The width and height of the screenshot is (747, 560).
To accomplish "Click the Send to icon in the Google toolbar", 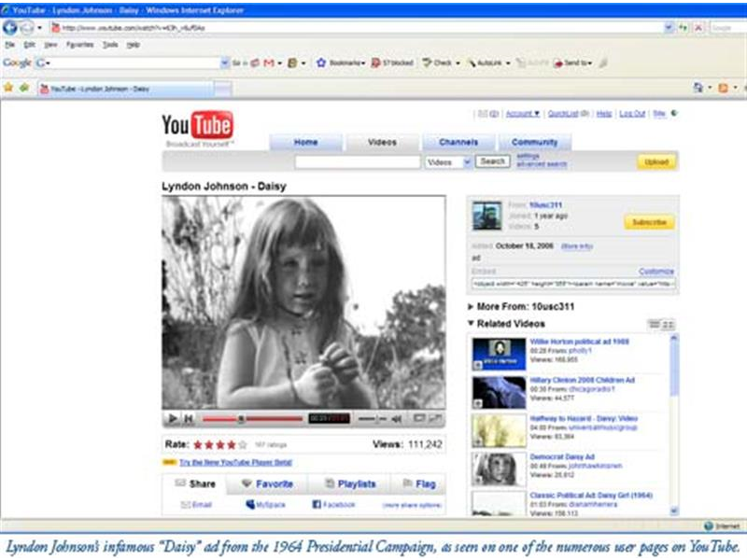I will click(557, 63).
